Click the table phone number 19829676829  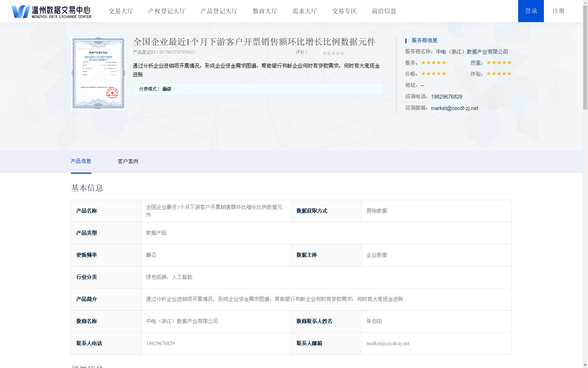coord(161,343)
